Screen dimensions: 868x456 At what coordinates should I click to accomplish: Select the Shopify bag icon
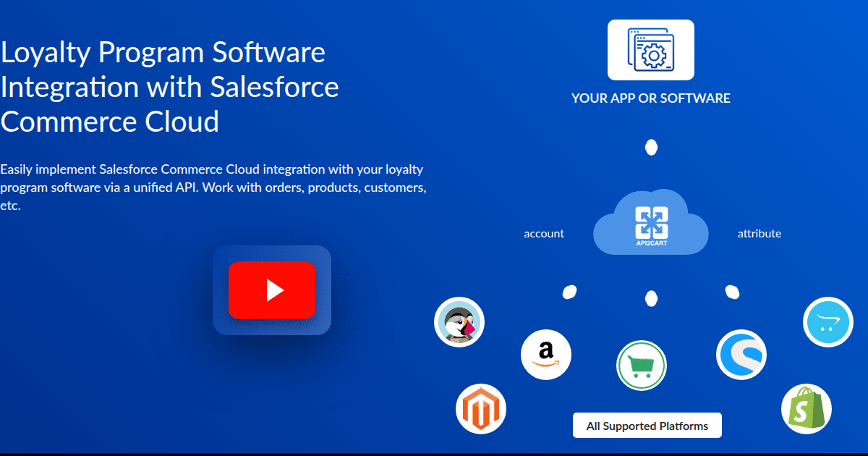pyautogui.click(x=807, y=409)
